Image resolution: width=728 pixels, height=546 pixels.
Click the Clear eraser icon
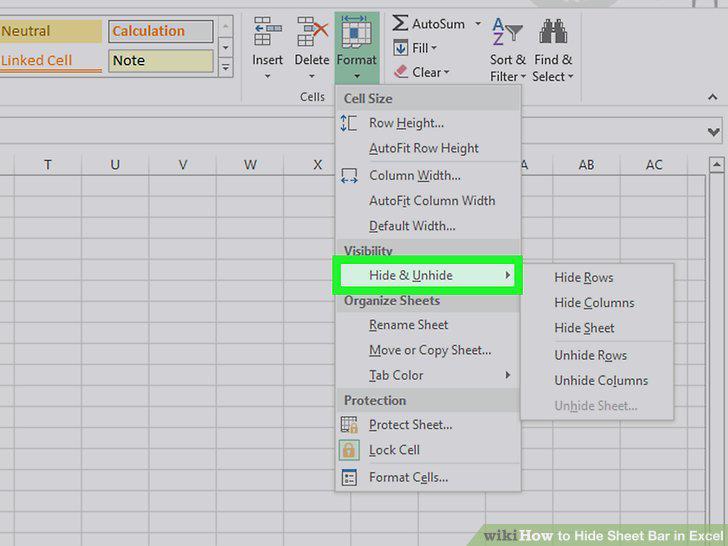point(401,72)
